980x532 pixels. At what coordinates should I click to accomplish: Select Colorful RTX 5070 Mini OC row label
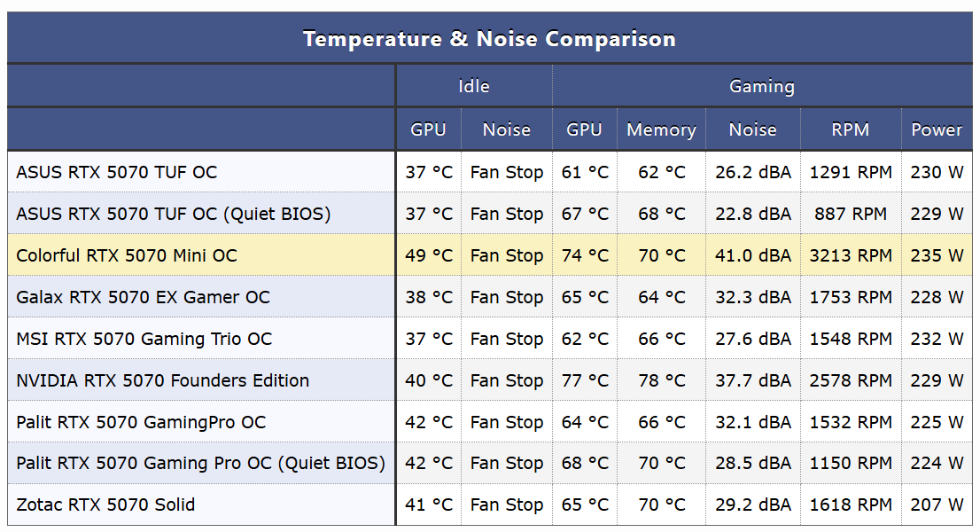(x=127, y=255)
